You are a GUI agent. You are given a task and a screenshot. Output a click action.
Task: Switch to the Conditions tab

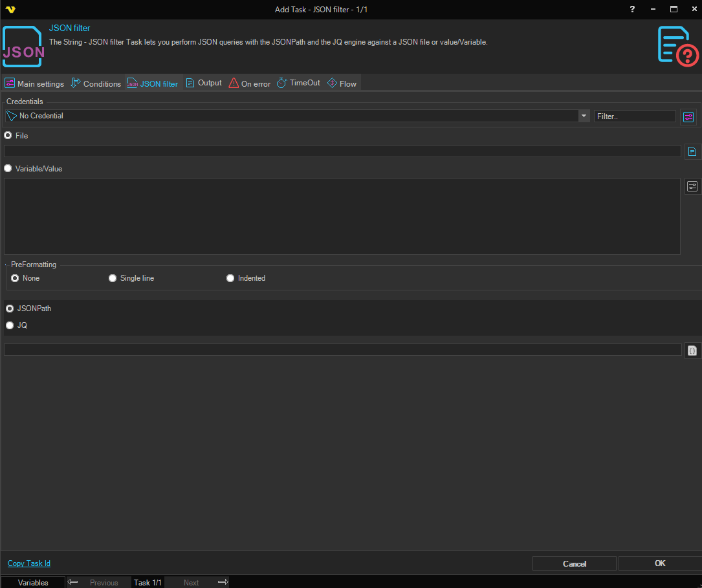click(x=96, y=83)
